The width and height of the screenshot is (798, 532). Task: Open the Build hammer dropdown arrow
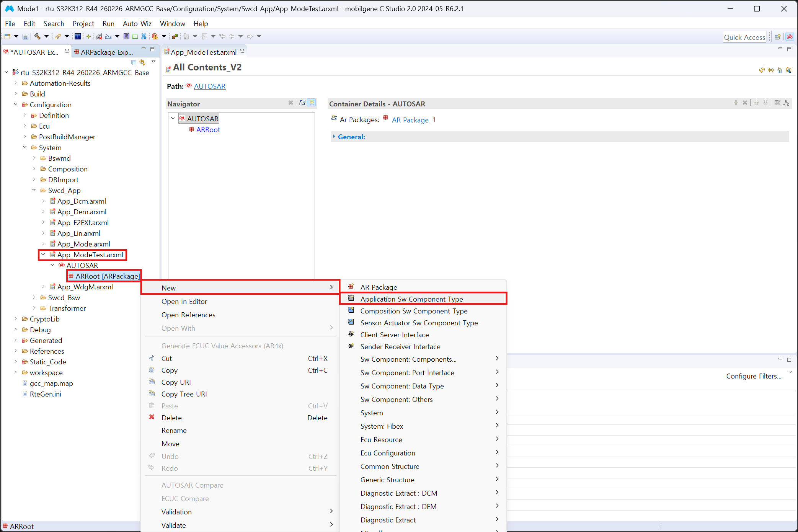point(46,36)
